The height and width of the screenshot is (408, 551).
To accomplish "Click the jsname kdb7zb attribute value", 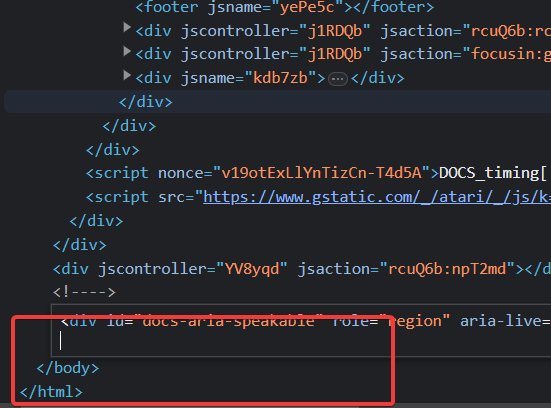I will tap(280, 78).
